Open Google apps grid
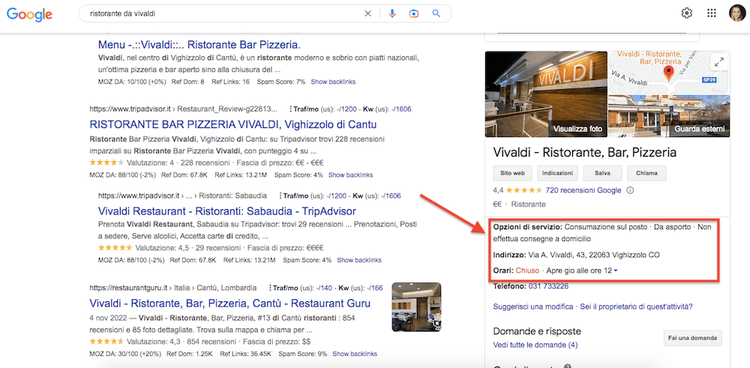 click(x=712, y=13)
